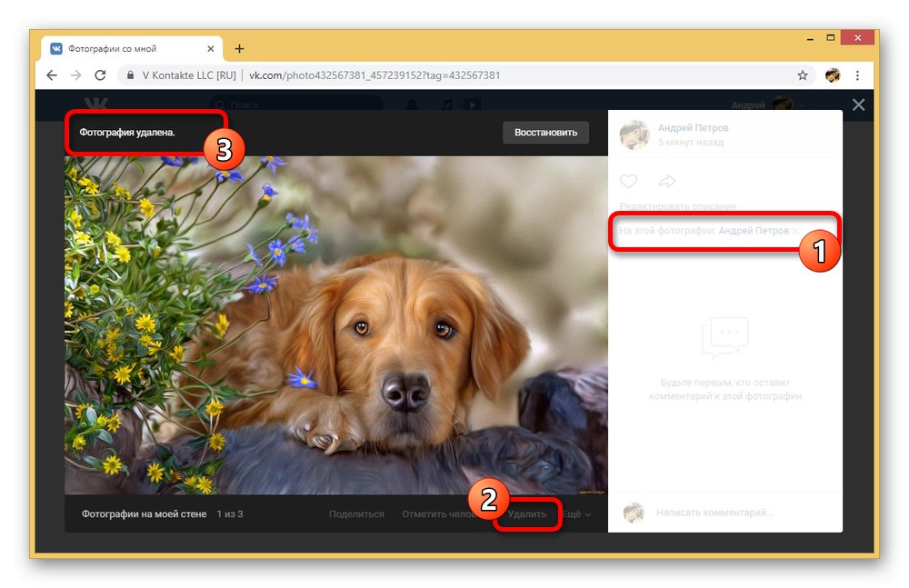Click the Восстановить button

[545, 132]
